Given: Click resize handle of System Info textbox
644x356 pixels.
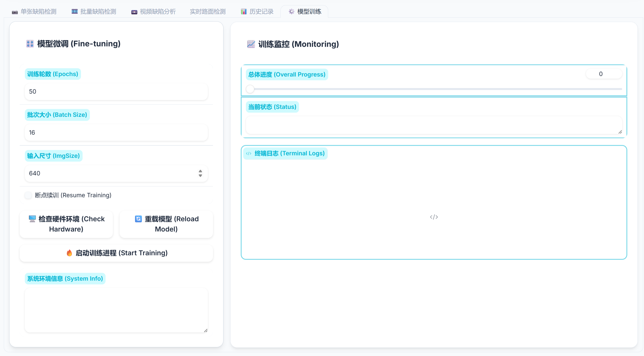Looking at the screenshot, I should [206, 330].
